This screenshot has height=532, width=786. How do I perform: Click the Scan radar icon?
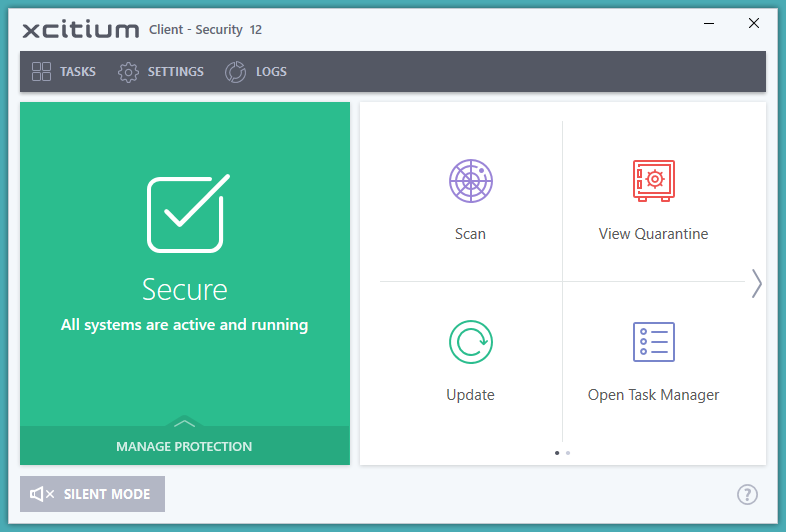(470, 182)
